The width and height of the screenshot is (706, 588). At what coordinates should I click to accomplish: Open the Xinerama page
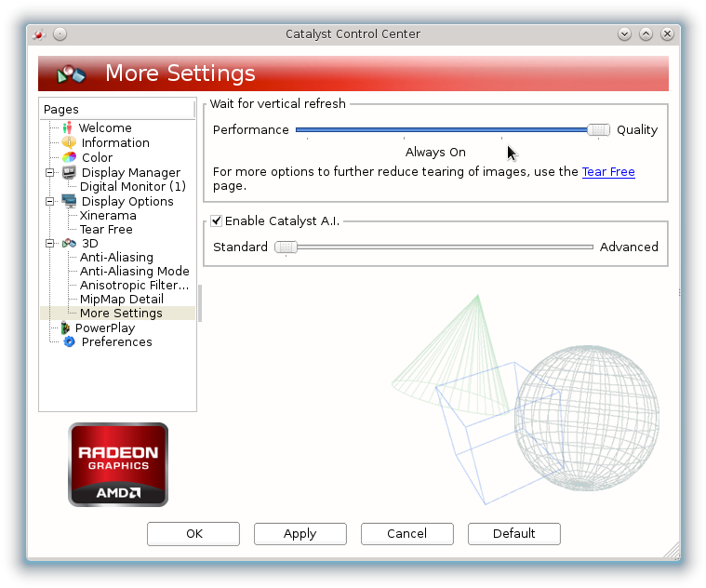108,216
